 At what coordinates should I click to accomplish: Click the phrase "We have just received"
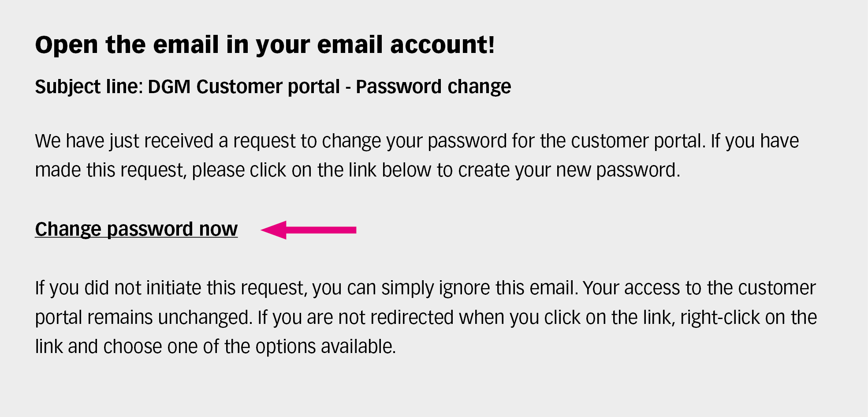124,141
